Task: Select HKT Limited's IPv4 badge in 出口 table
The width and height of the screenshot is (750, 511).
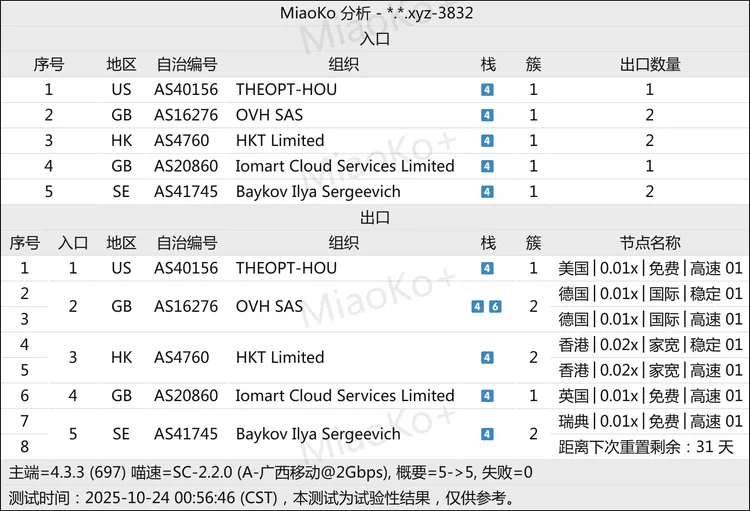Action: [487, 358]
